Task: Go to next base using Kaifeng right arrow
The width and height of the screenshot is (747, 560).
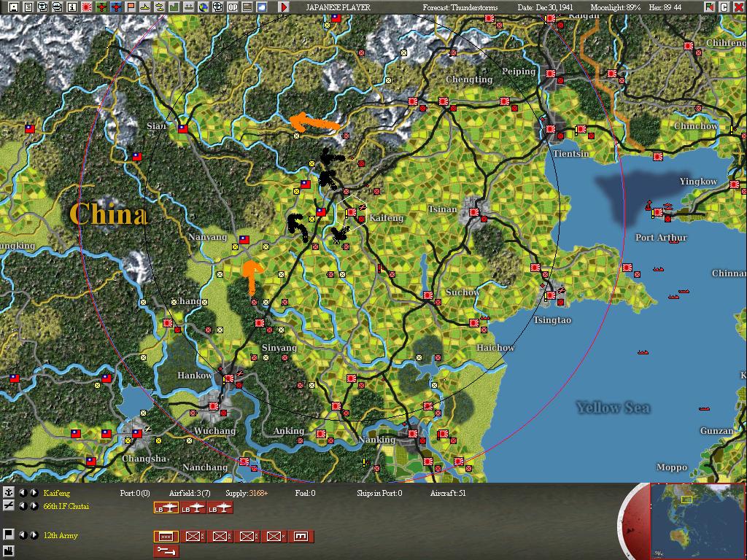Action: click(34, 493)
